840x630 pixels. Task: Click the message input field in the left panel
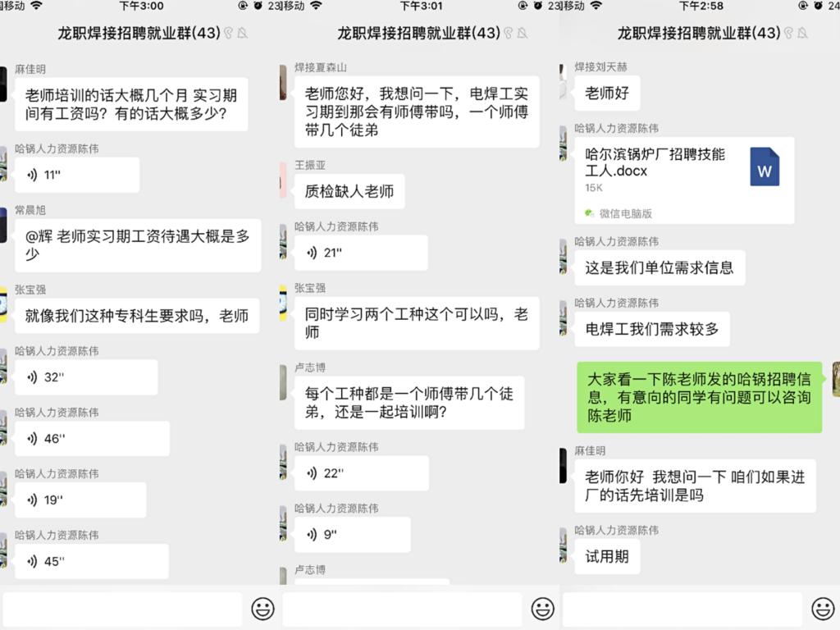(123, 609)
